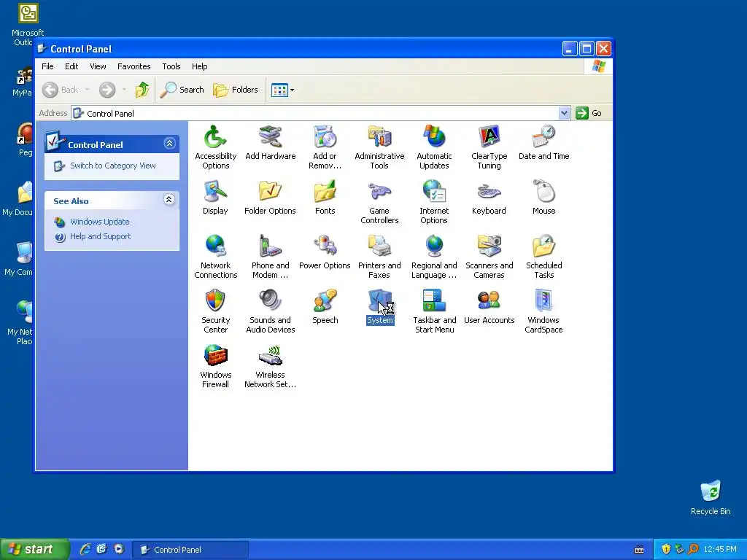The height and width of the screenshot is (560, 747).
Task: Click the Forward arrow toolbar button
Action: pyautogui.click(x=107, y=90)
